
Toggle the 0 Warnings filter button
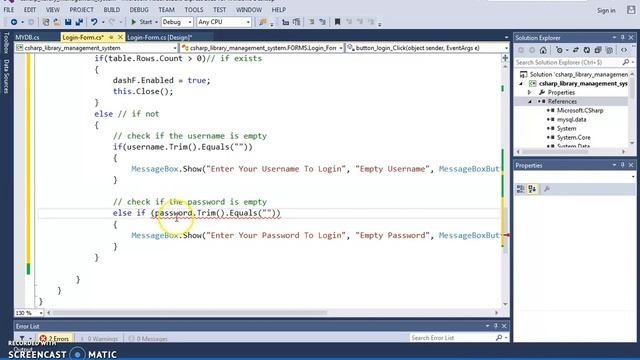[99, 338]
